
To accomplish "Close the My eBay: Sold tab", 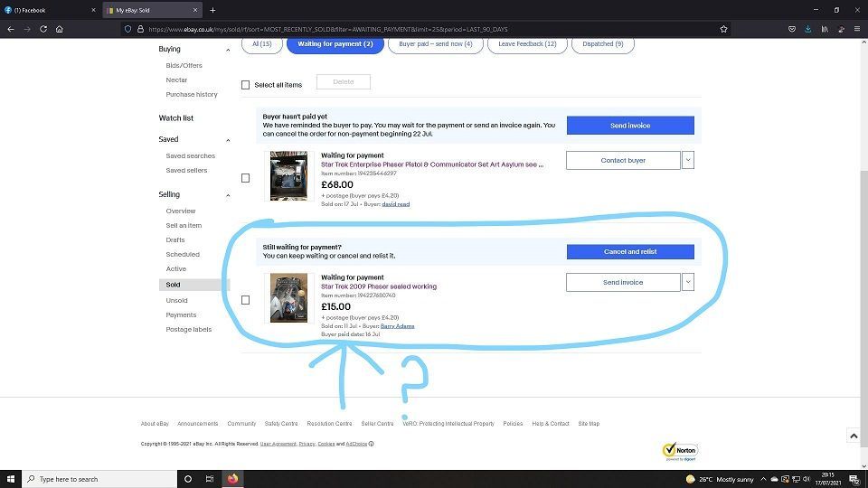I will (x=195, y=10).
